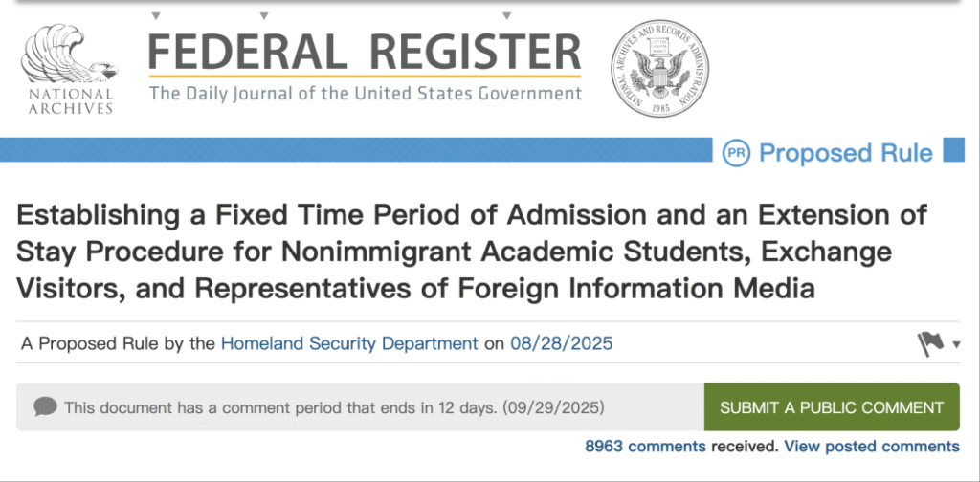Screen dimensions: 980x482
Task: Open the leftmost dropdown arrow above FEDERAL
Action: tap(157, 14)
